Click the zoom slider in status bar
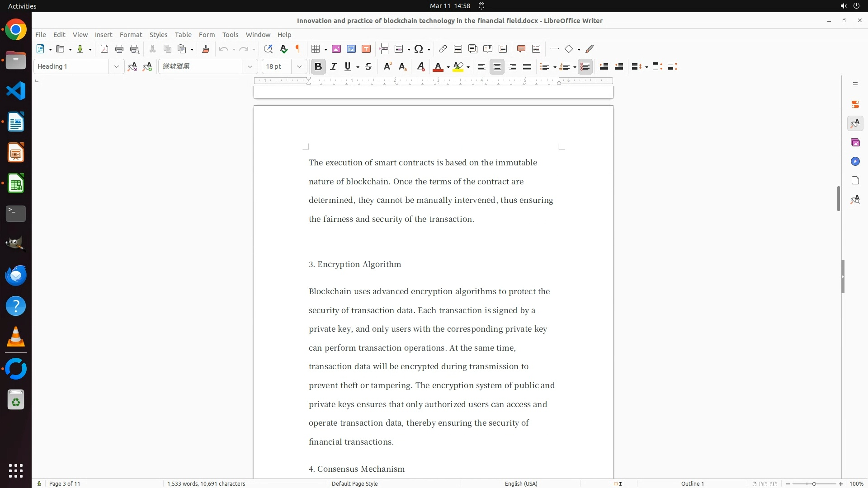This screenshot has width=868, height=488. tap(814, 483)
